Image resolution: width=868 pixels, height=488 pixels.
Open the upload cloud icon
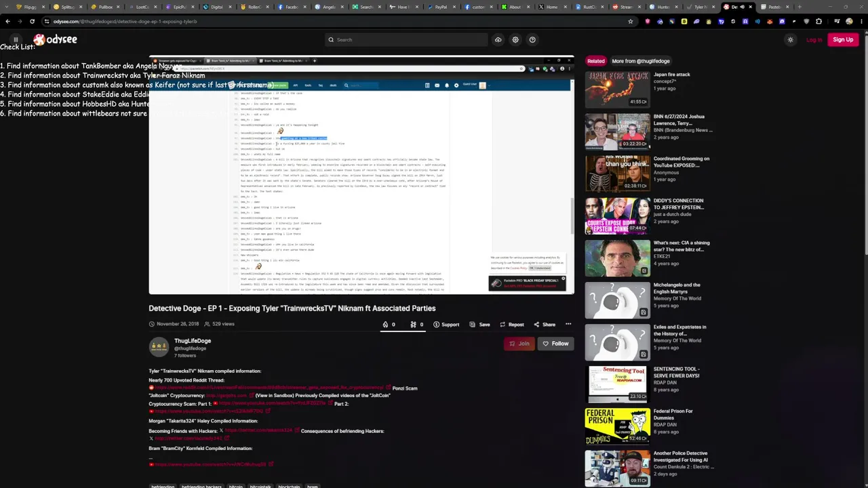tap(498, 40)
